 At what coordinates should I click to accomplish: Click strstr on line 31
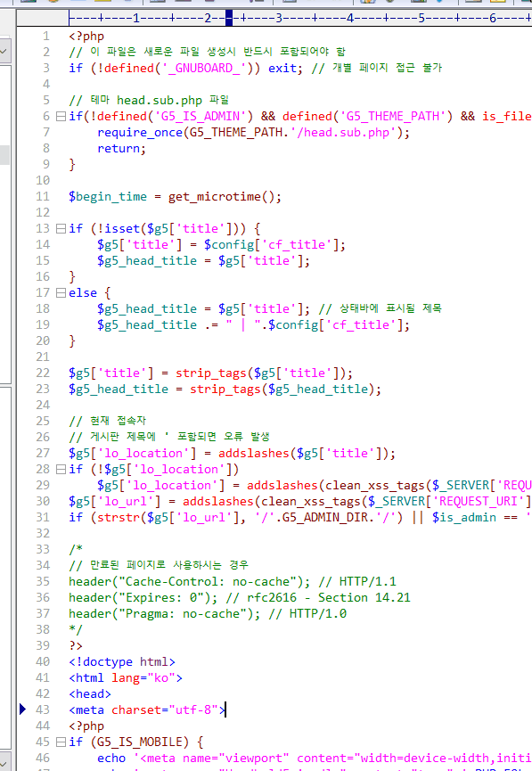tap(118, 518)
